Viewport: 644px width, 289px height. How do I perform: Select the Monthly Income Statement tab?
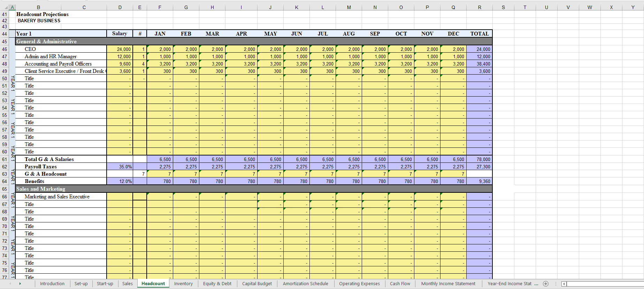pos(448,284)
